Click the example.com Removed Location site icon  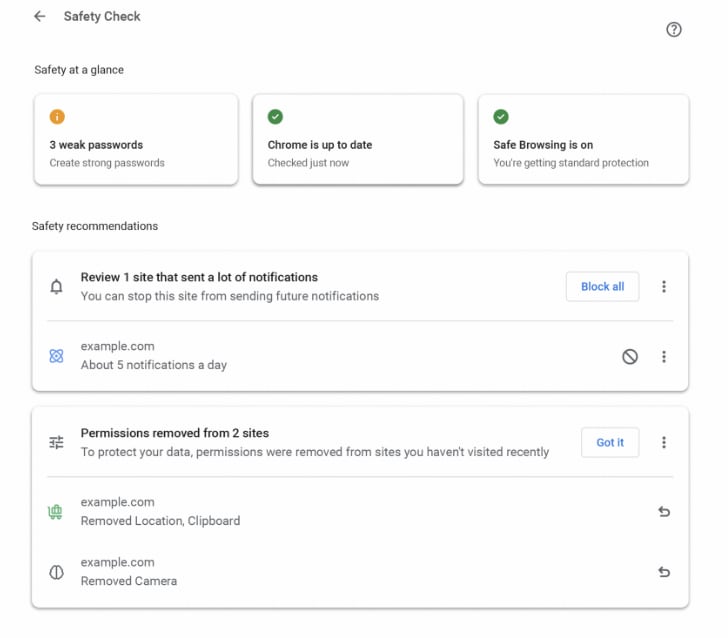coord(57,512)
